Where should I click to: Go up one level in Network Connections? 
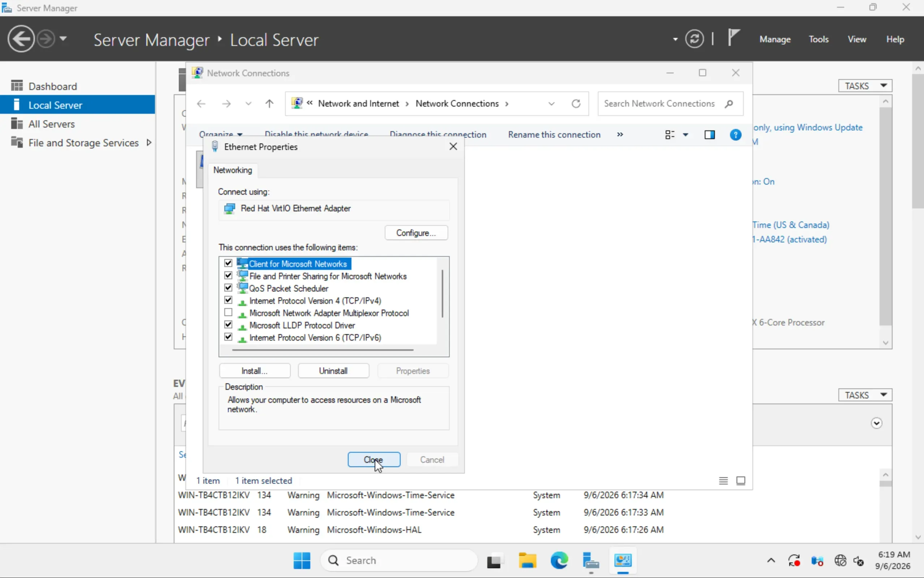click(x=269, y=104)
